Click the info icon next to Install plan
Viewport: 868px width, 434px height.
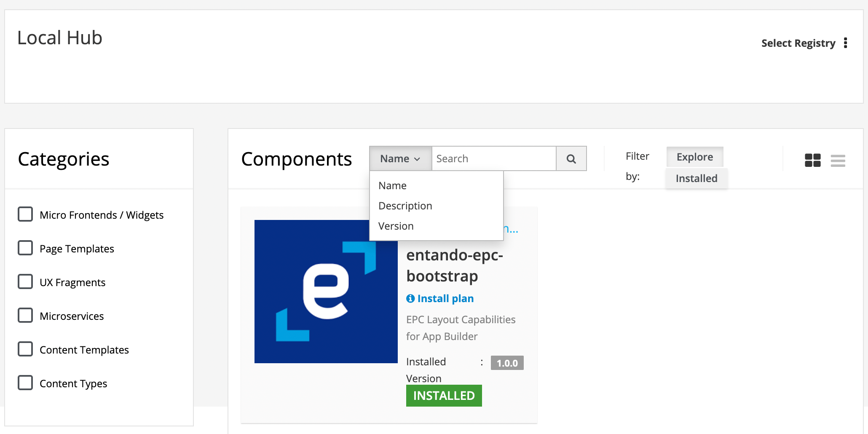click(x=410, y=298)
